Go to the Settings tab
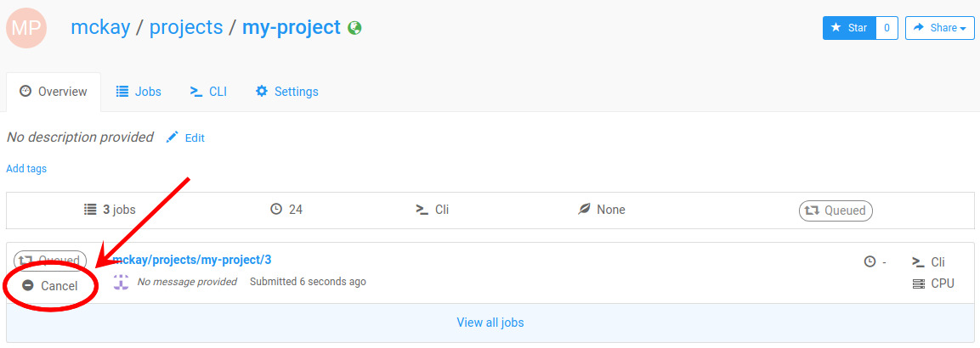The height and width of the screenshot is (348, 980). point(287,92)
